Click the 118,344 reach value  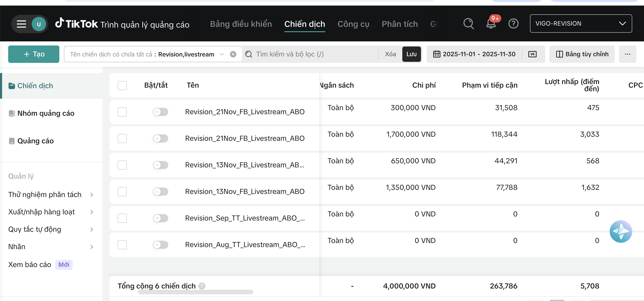click(x=504, y=134)
